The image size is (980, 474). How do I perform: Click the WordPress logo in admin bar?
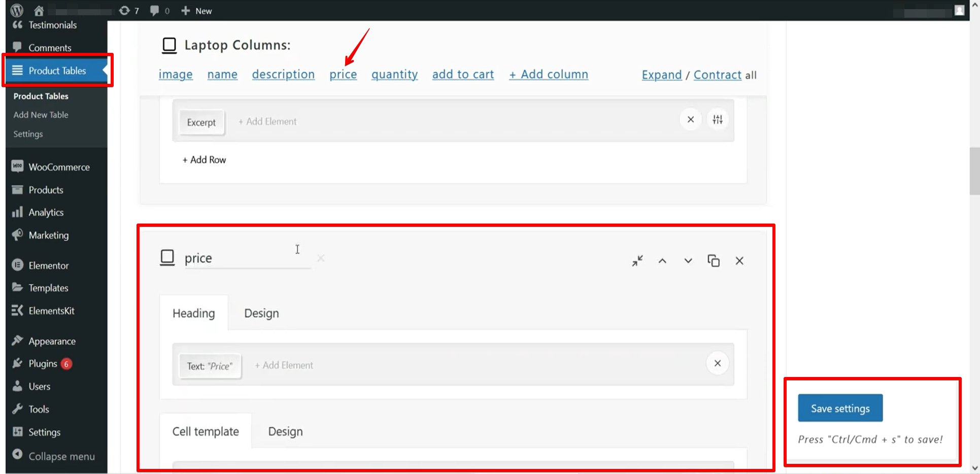pyautogui.click(x=16, y=10)
